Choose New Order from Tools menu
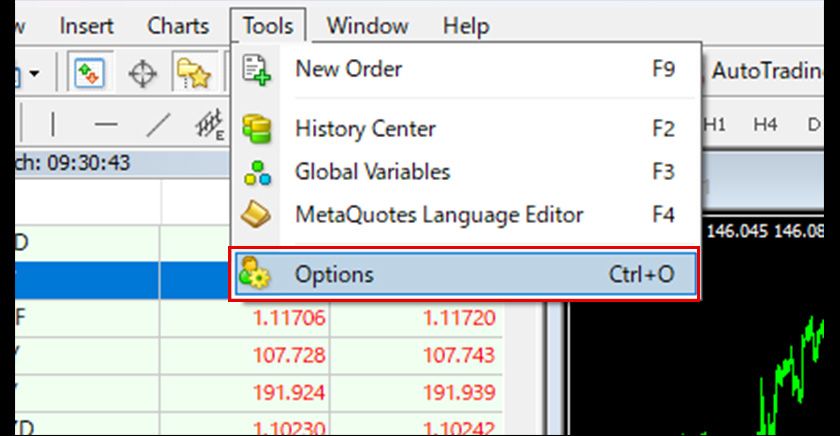Image resolution: width=840 pixels, height=436 pixels. click(465, 69)
